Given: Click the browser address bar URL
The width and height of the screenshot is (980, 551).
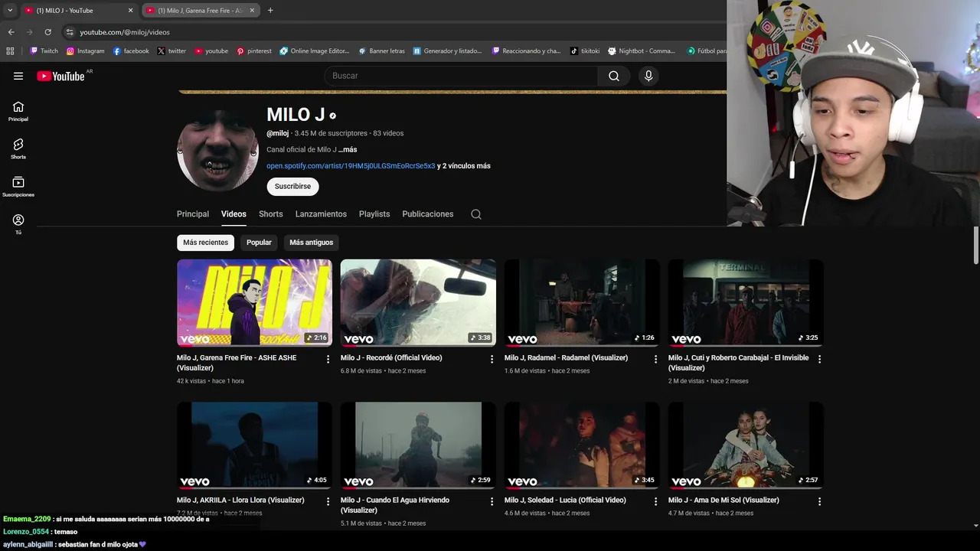Looking at the screenshot, I should point(125,32).
